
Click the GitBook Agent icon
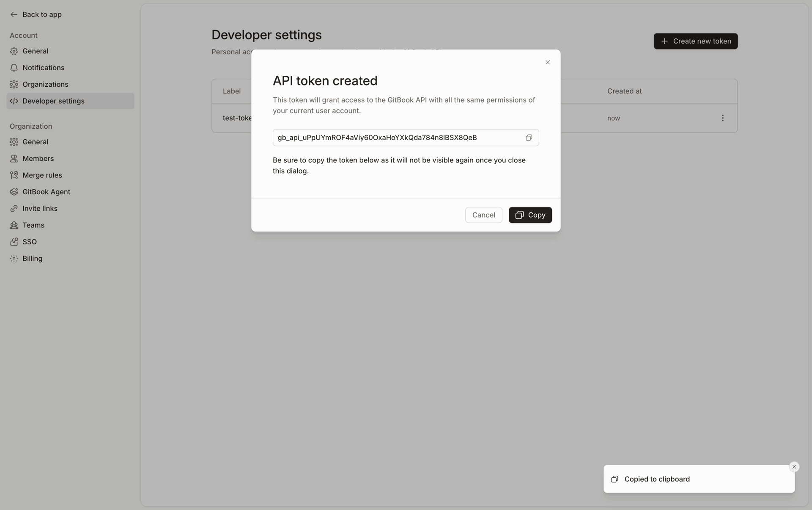[14, 192]
